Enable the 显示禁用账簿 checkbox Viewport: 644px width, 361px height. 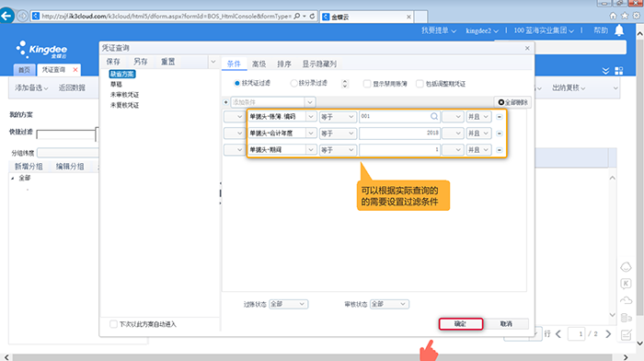tap(367, 84)
